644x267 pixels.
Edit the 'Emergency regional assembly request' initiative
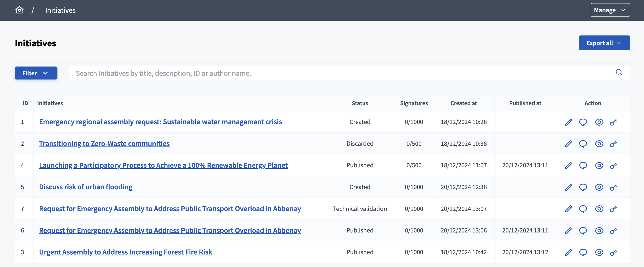coord(568,122)
